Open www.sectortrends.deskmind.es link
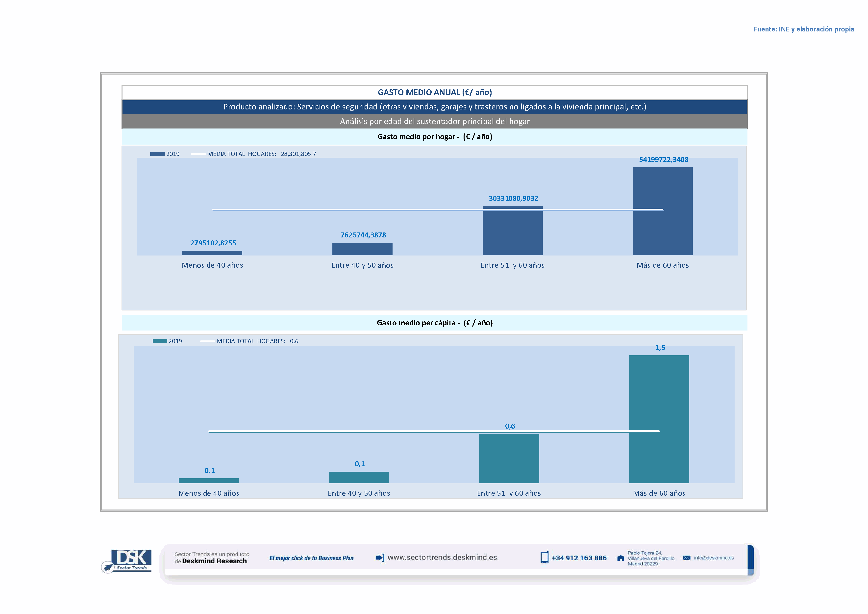Image resolution: width=868 pixels, height=614 pixels. (x=442, y=557)
